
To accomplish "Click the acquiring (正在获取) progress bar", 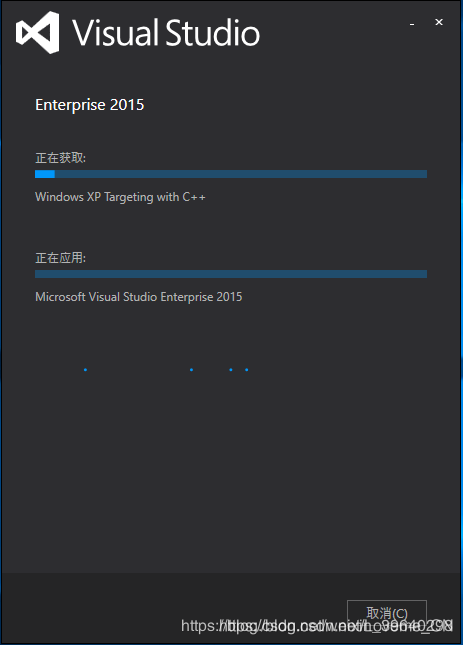I will coord(231,174).
